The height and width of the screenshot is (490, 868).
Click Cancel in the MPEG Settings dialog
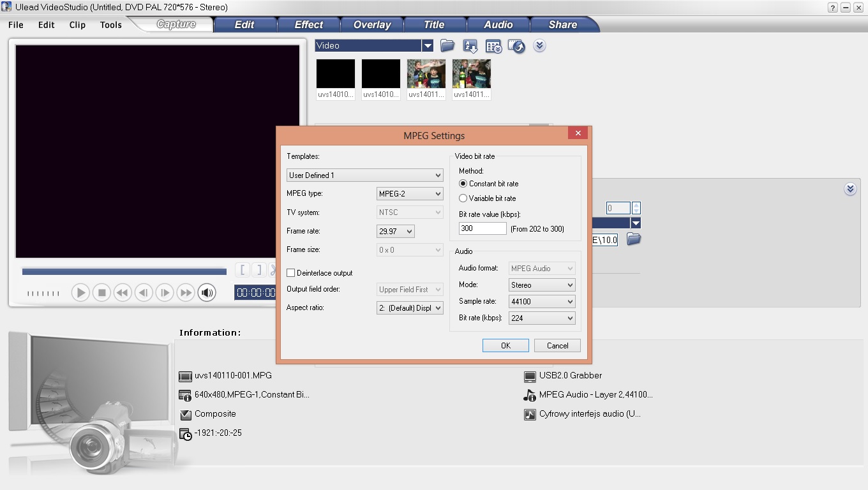pyautogui.click(x=557, y=346)
